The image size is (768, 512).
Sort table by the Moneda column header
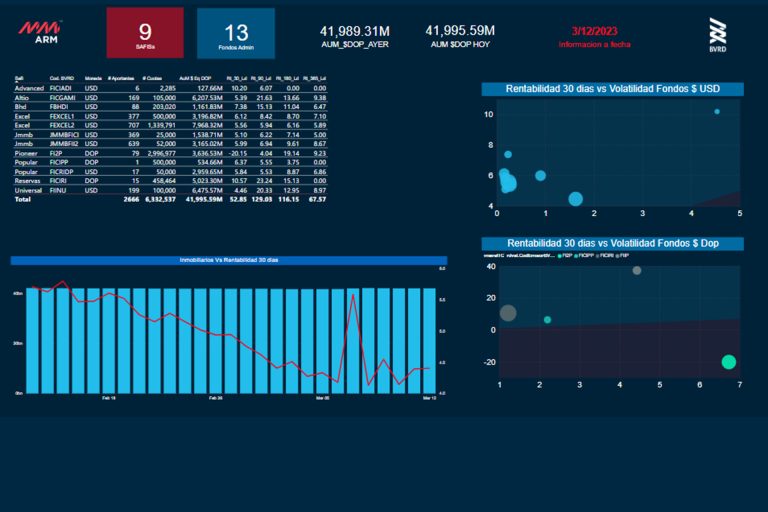coord(93,77)
